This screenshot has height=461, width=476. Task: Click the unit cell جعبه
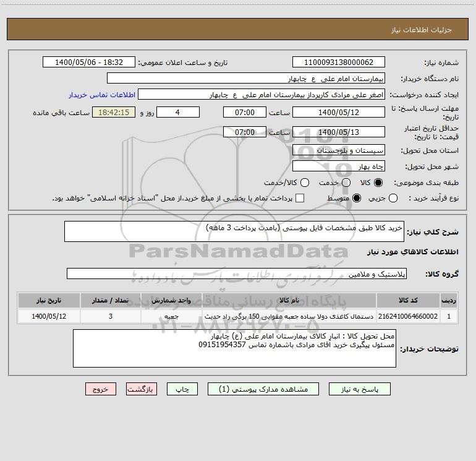tap(171, 316)
